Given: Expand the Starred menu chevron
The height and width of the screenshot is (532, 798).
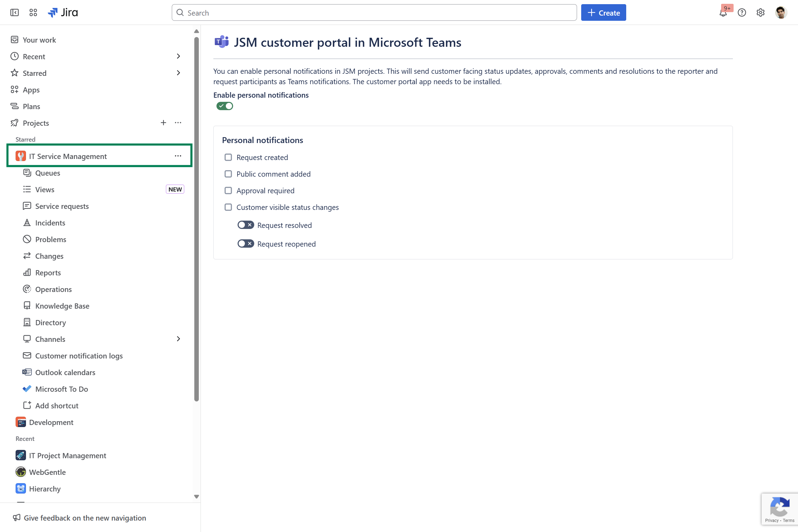Looking at the screenshot, I should pyautogui.click(x=178, y=73).
